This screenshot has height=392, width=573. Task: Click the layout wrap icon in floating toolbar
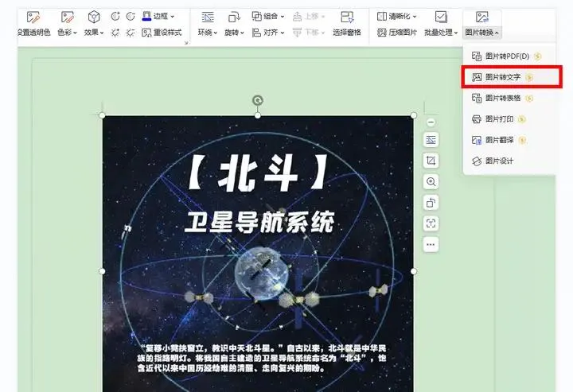pyautogui.click(x=431, y=140)
